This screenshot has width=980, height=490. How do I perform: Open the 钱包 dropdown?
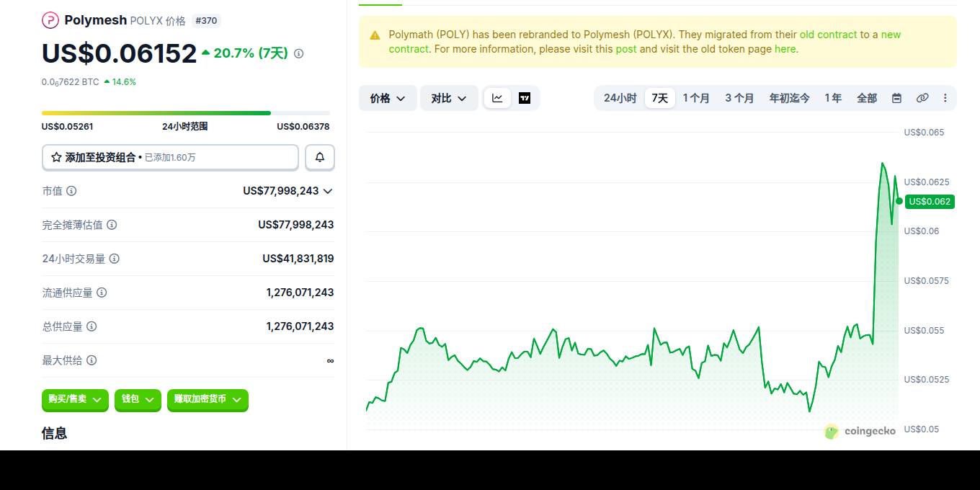138,399
